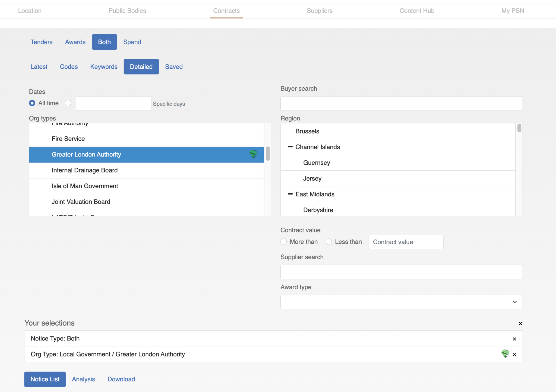Select the Jersey region

(x=398, y=179)
